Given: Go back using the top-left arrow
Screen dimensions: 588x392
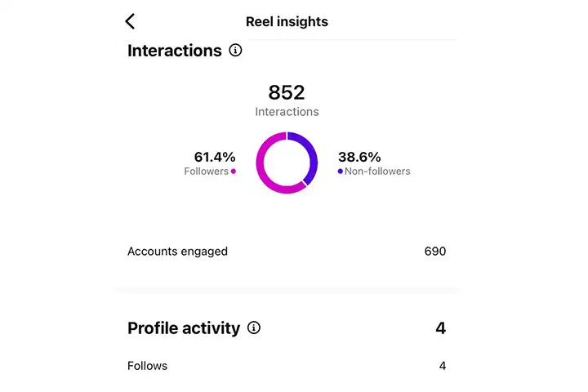Looking at the screenshot, I should [x=130, y=21].
